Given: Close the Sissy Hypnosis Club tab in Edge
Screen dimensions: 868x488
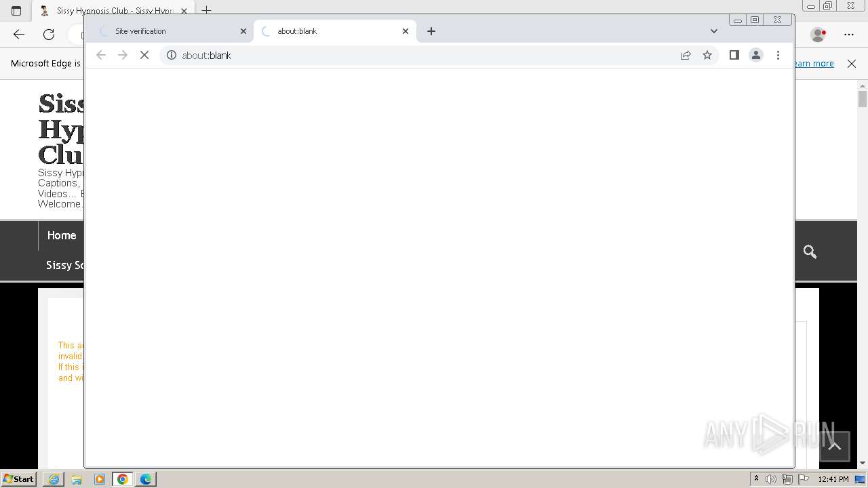Looking at the screenshot, I should (184, 11).
